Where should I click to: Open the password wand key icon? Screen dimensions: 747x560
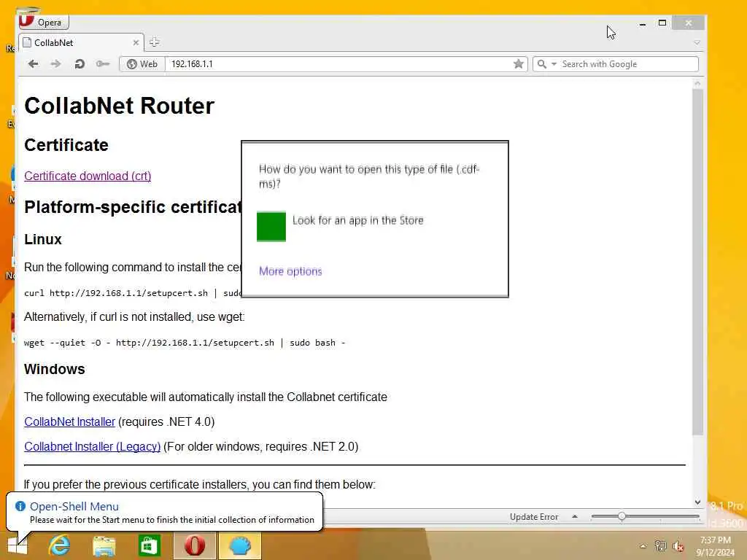pos(102,64)
